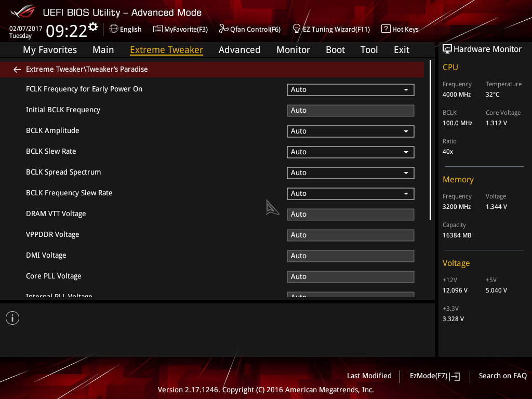Click +3.3V reading 3.328 V

point(453,319)
